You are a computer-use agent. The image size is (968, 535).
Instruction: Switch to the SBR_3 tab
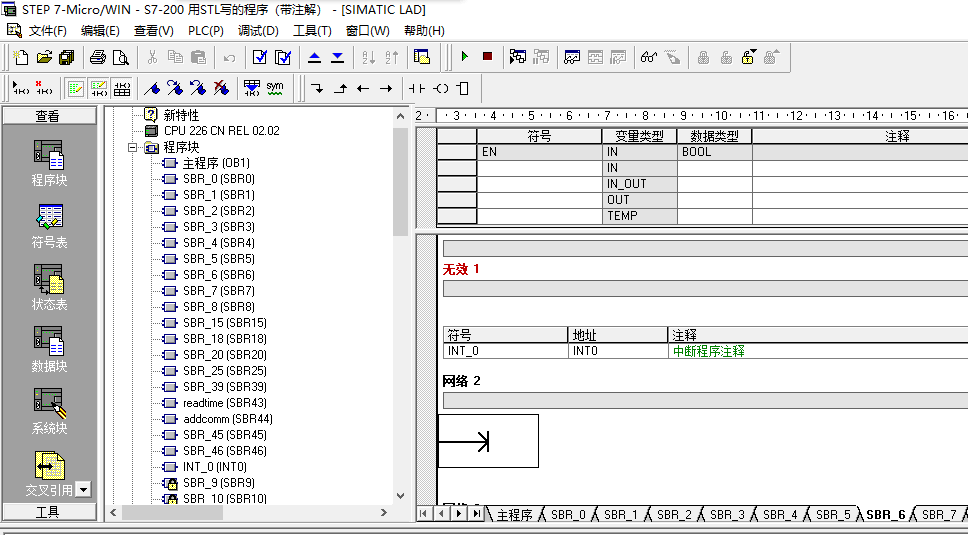tap(726, 514)
